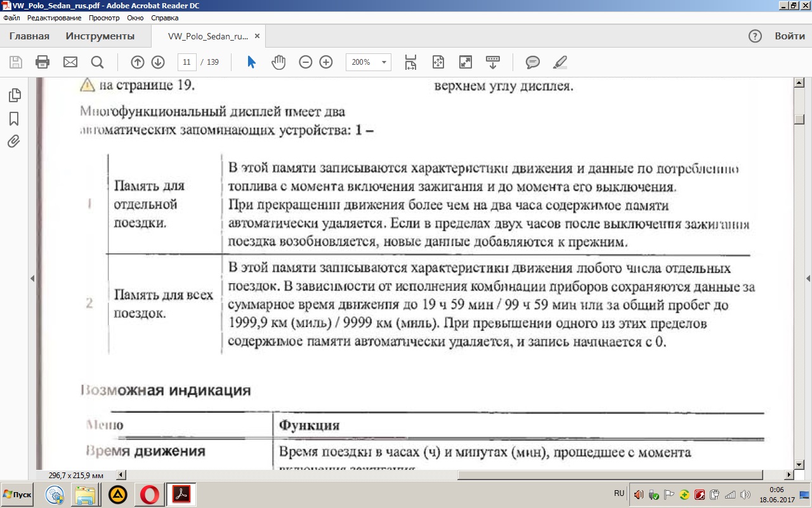Print the document with the printer icon
812x508 pixels.
click(x=43, y=62)
